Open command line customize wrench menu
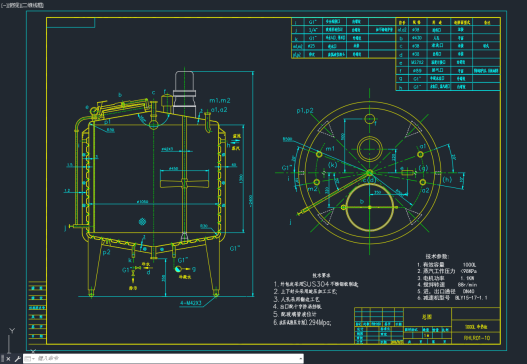This screenshot has width=527, height=364. coord(17,359)
